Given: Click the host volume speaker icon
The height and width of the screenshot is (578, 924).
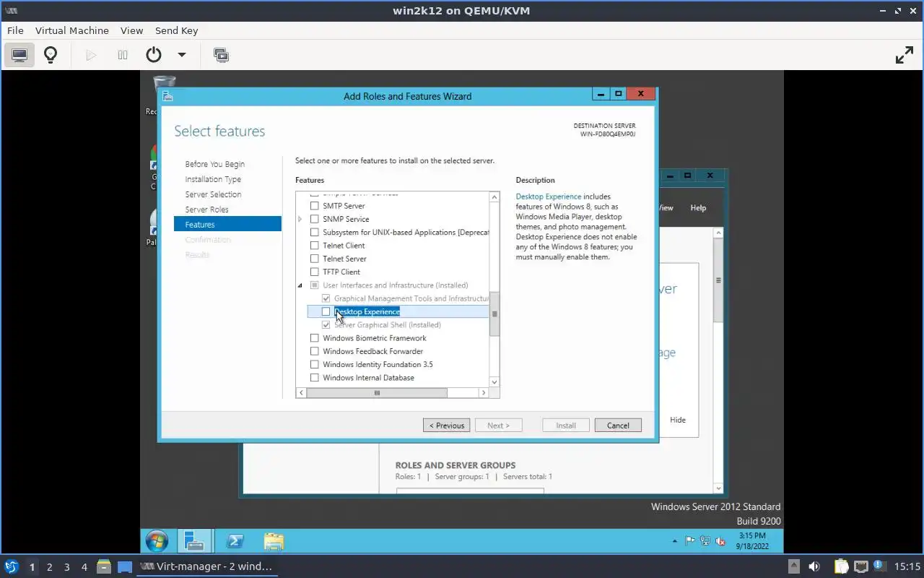Looking at the screenshot, I should point(814,566).
